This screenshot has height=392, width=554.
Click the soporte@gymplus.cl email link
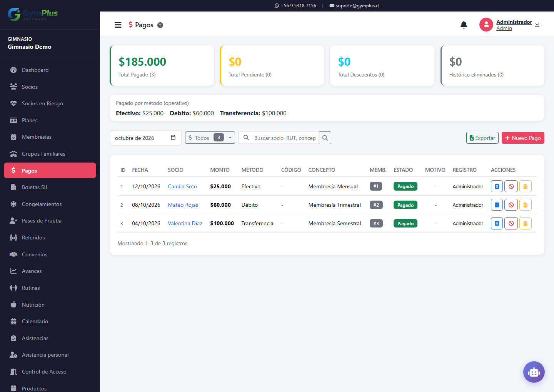(354, 6)
